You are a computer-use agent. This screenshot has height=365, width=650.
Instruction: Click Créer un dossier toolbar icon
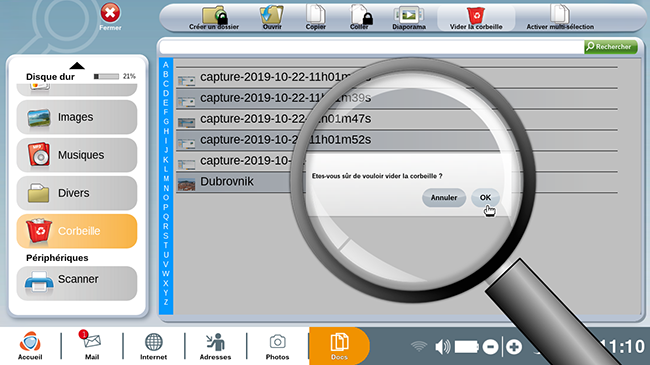pyautogui.click(x=214, y=16)
